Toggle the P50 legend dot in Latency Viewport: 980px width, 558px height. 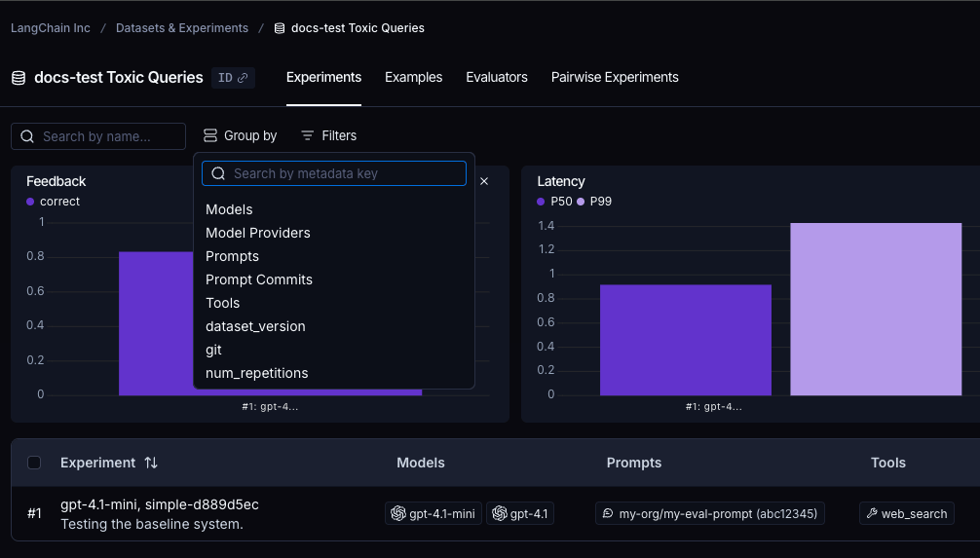(x=541, y=202)
